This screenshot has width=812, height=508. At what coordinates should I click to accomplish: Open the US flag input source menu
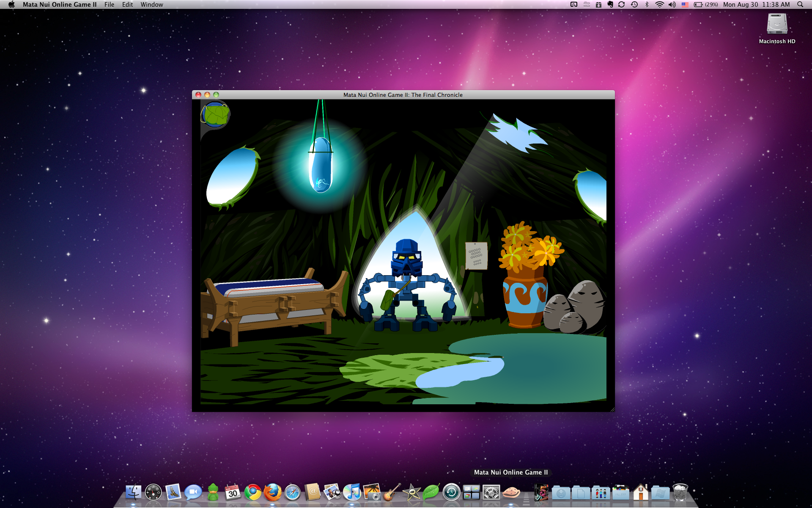coord(685,5)
